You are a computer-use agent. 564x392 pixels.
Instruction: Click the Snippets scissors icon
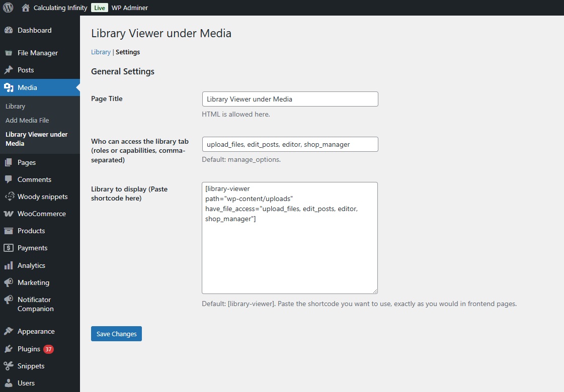tap(9, 366)
